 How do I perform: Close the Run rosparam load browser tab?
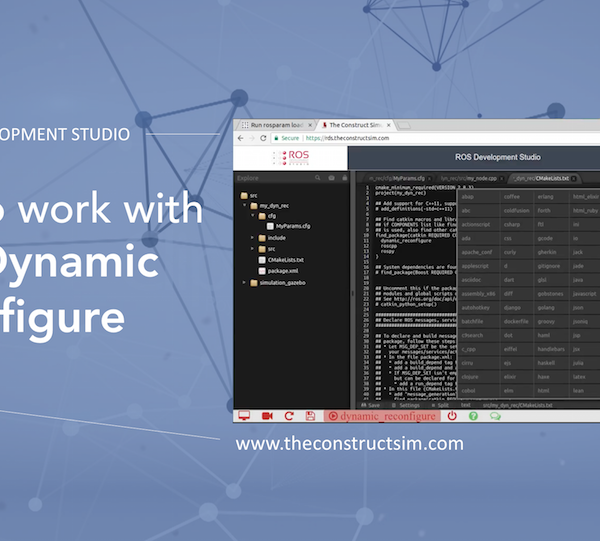click(310, 125)
